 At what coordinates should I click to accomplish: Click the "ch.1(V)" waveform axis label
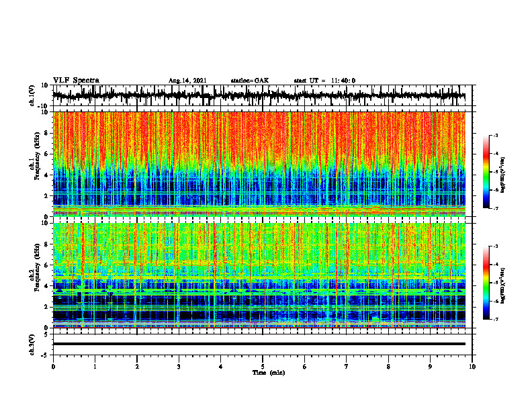click(32, 95)
